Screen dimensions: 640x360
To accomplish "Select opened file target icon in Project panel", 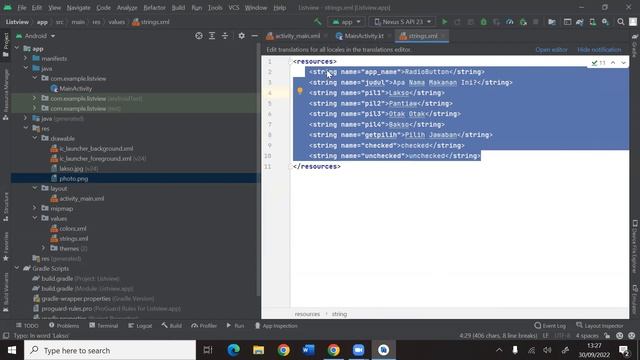I will coord(199,36).
